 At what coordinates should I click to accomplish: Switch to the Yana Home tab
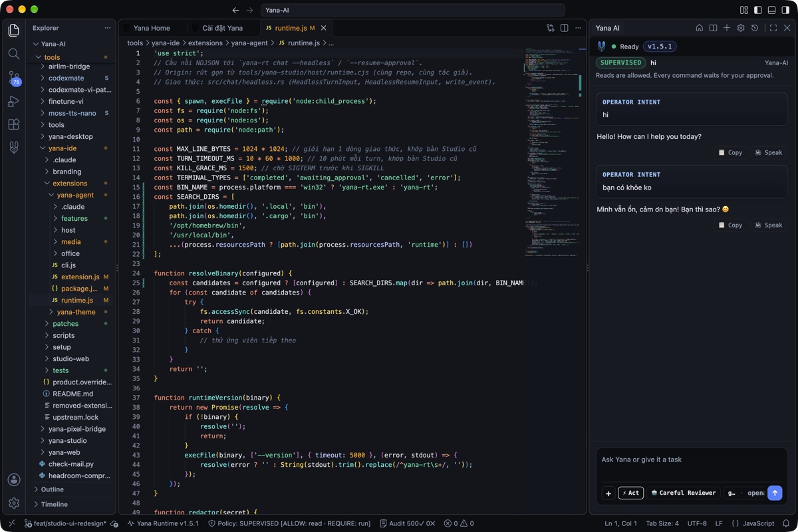click(x=152, y=28)
